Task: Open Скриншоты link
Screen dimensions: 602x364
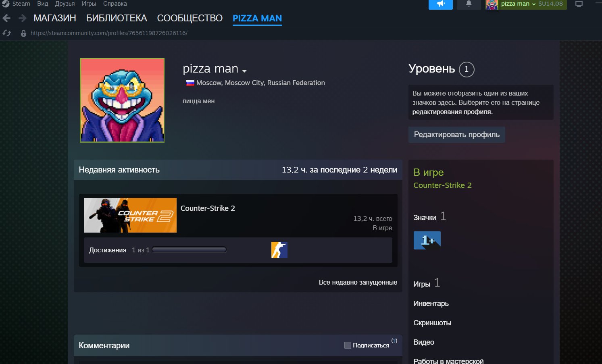Action: [x=432, y=323]
